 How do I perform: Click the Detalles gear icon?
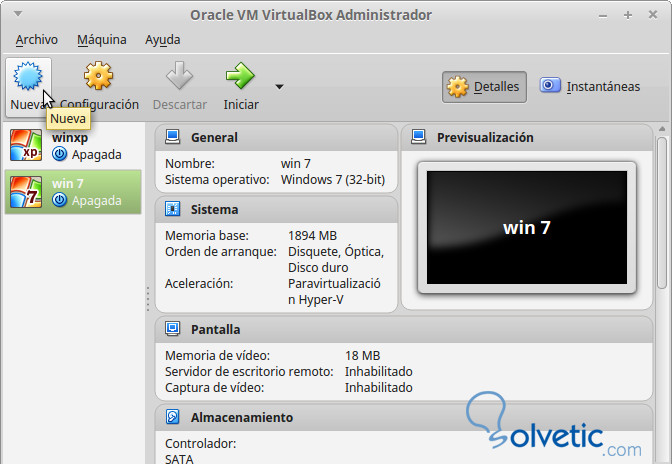click(x=458, y=87)
